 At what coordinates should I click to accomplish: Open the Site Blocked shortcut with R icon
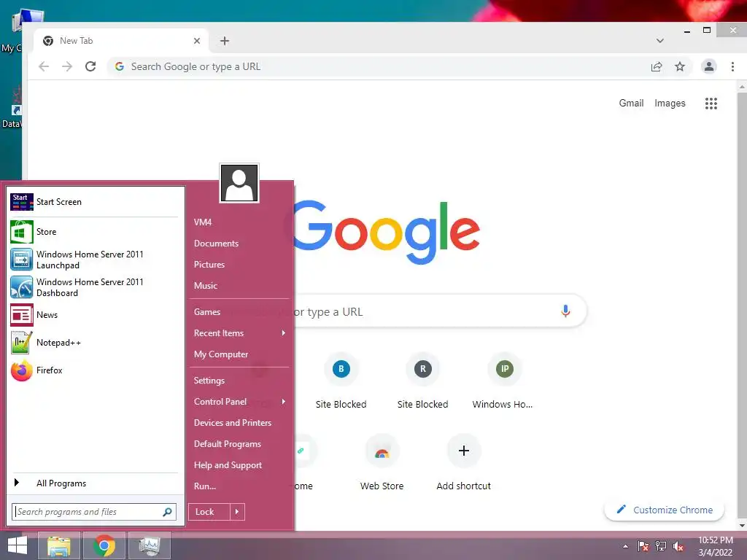coord(422,381)
